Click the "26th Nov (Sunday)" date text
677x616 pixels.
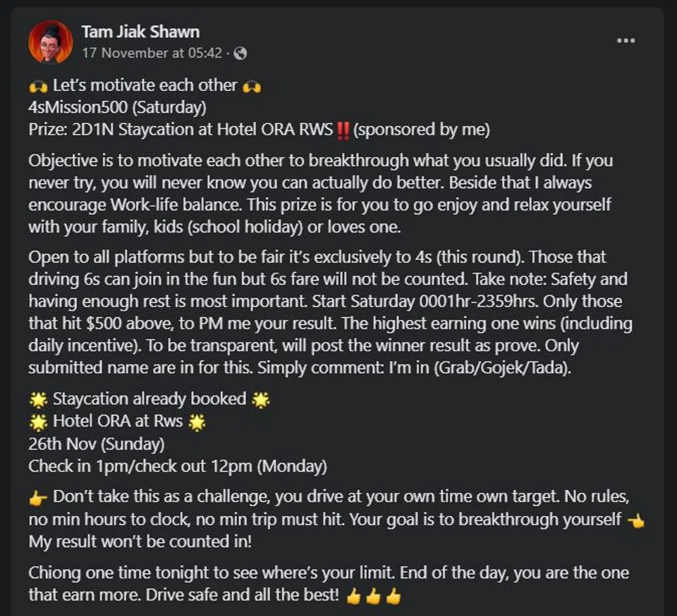(97, 445)
